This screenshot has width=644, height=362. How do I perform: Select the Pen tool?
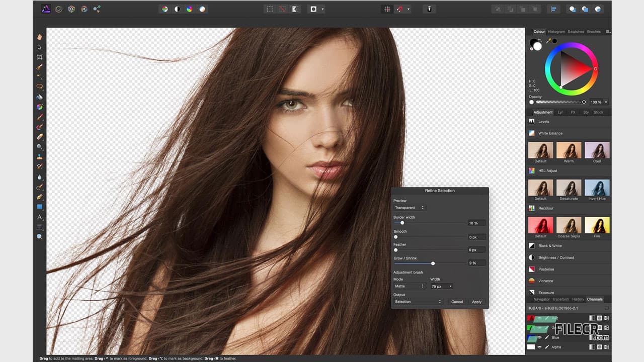click(x=39, y=197)
